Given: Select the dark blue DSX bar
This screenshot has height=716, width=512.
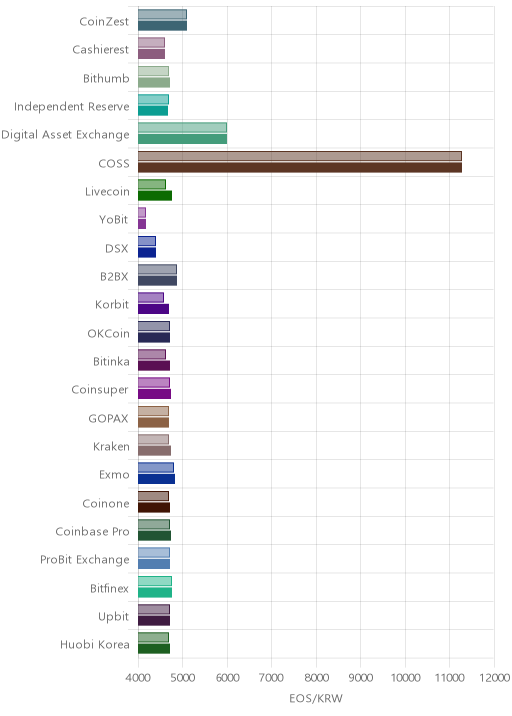Looking at the screenshot, I should 147,253.
